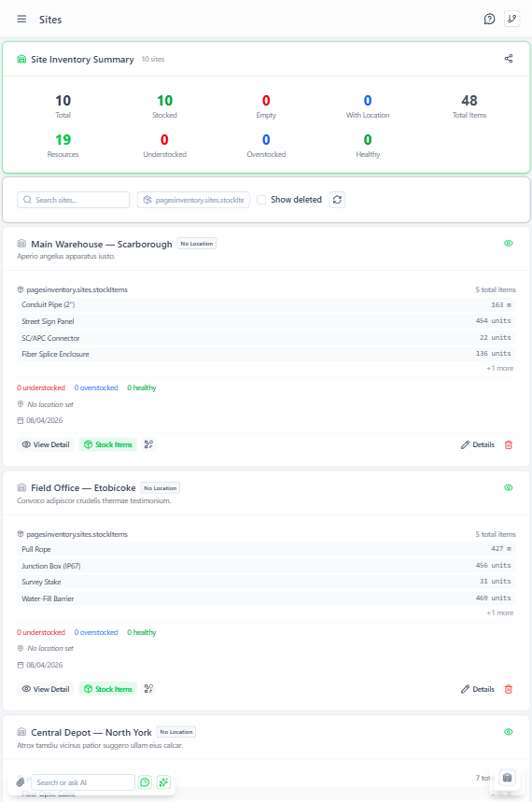Select the Conduit Pipe (2") stock row
Viewport: 532px width, 802px height.
[266, 305]
